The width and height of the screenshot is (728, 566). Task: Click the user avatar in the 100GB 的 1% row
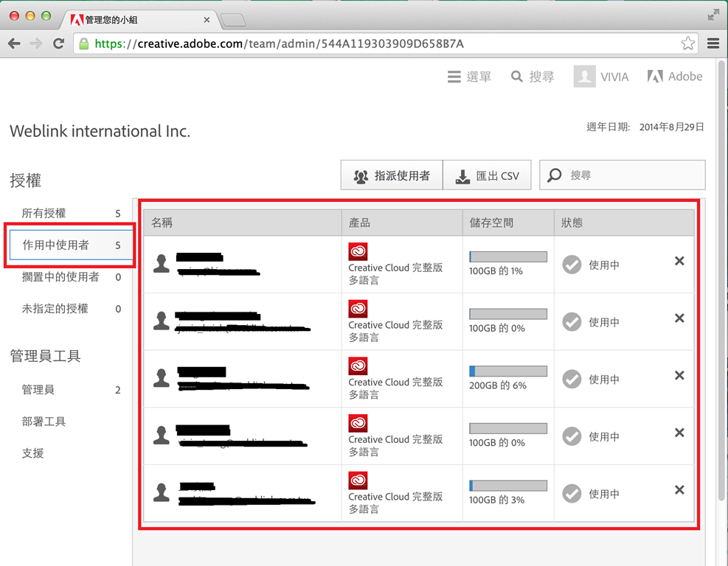(x=162, y=264)
